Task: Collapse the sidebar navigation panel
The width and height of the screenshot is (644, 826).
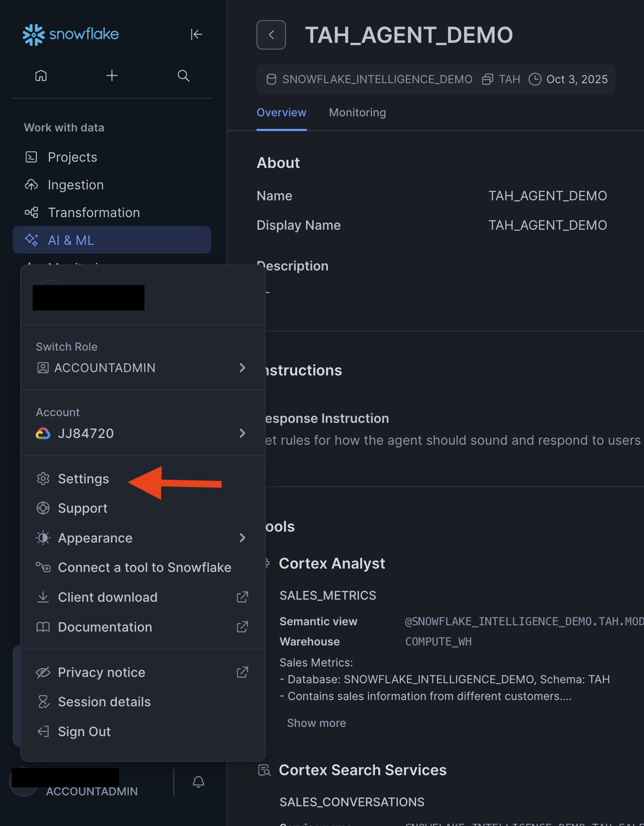Action: 196,34
